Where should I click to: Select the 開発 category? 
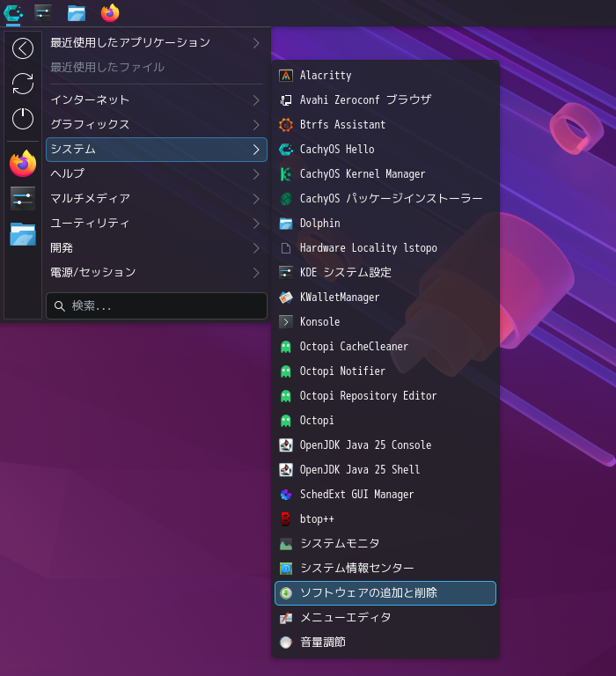(x=157, y=248)
